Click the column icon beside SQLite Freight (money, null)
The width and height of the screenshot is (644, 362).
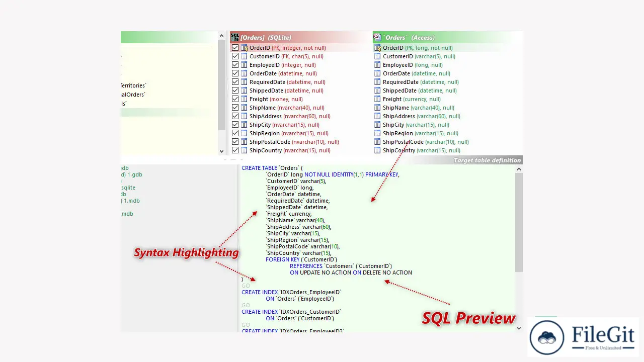[x=245, y=99]
